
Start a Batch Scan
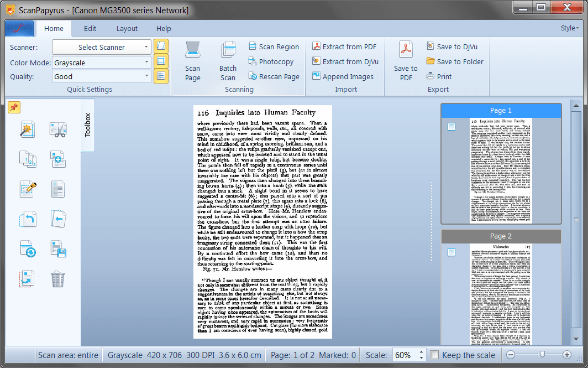(228, 61)
